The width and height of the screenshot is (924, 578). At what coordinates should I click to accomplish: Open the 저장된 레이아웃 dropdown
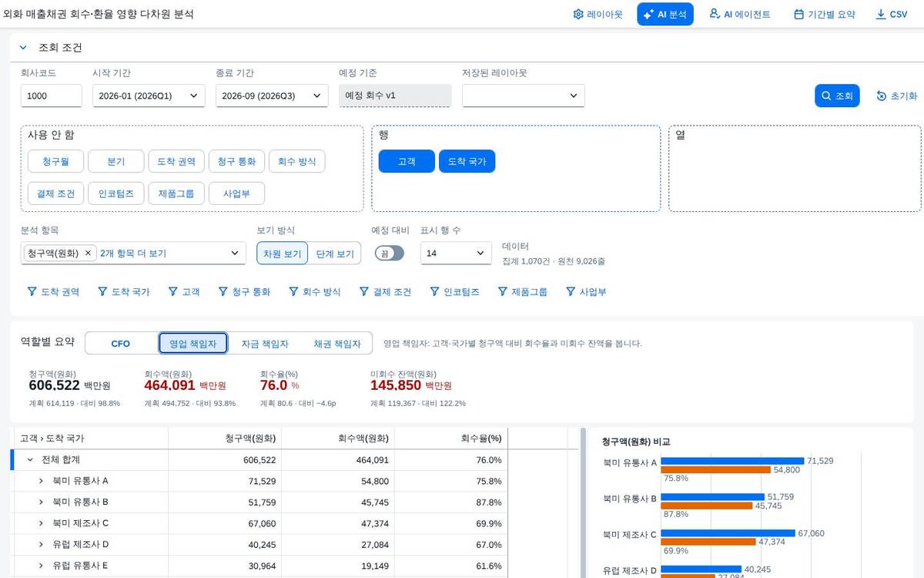coord(524,96)
